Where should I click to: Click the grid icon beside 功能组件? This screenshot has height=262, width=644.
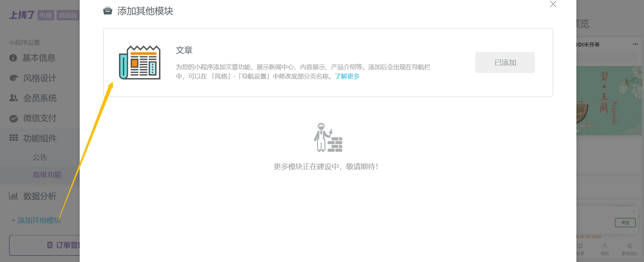click(13, 138)
